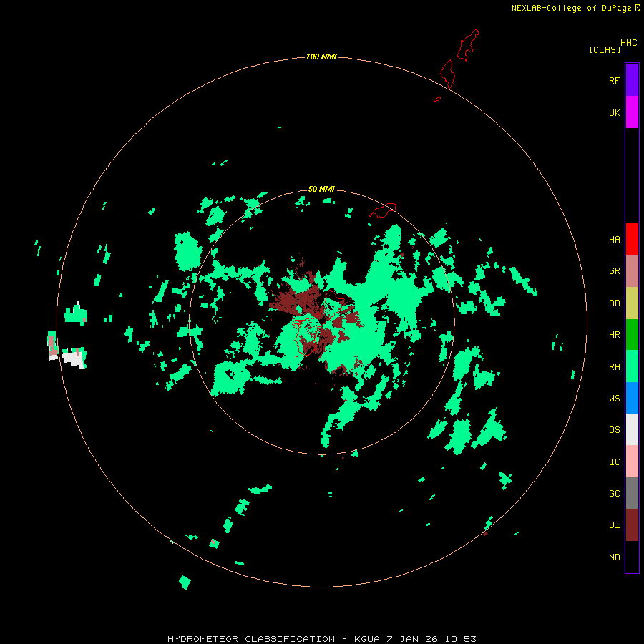Click the ND legend label
The width and height of the screenshot is (644, 644).
coord(614,557)
